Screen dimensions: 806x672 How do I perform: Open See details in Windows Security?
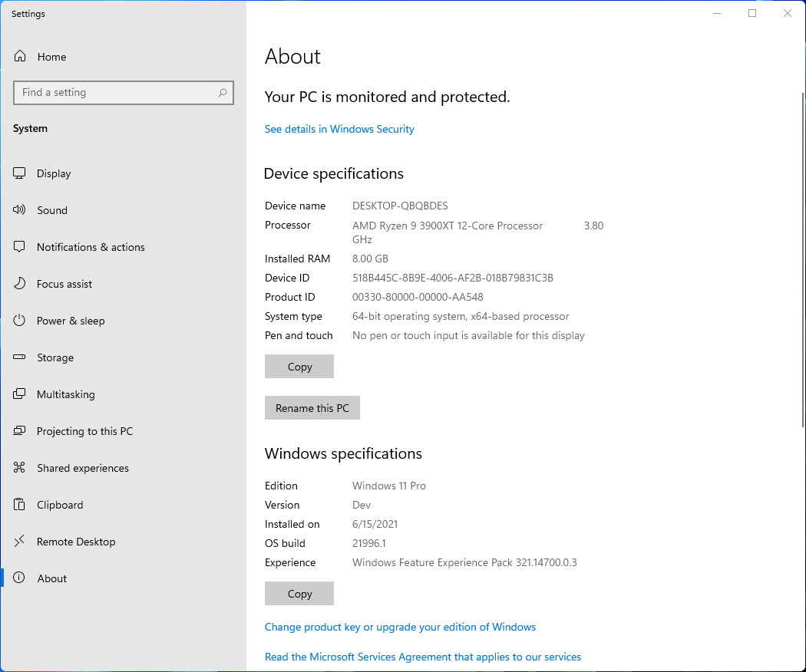(x=339, y=129)
